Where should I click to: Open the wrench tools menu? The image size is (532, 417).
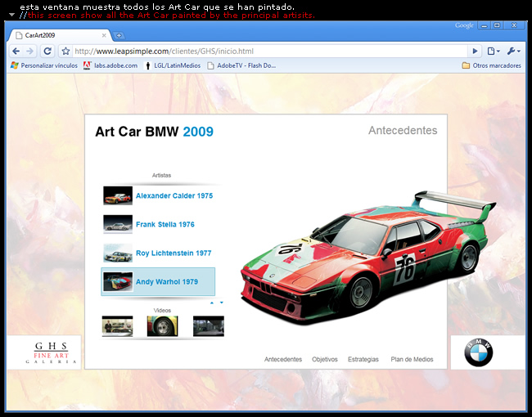[x=514, y=51]
